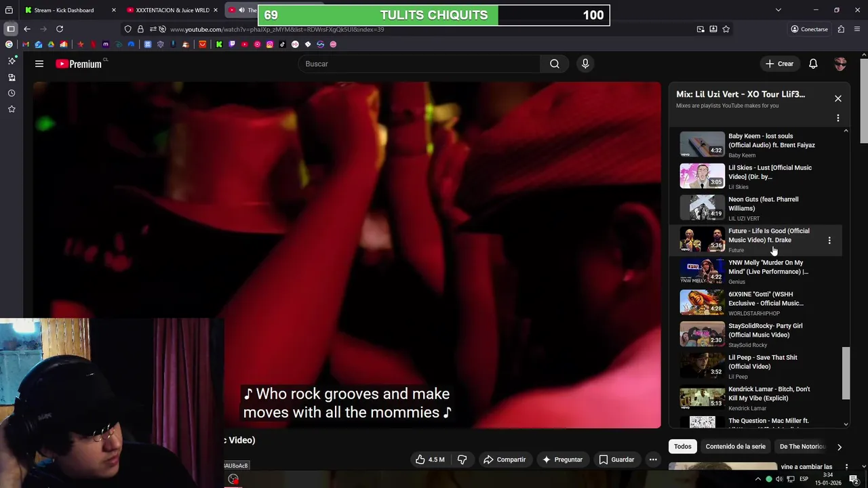Open Google bookmark in bookmarks bar
The image size is (868, 488).
click(9, 44)
